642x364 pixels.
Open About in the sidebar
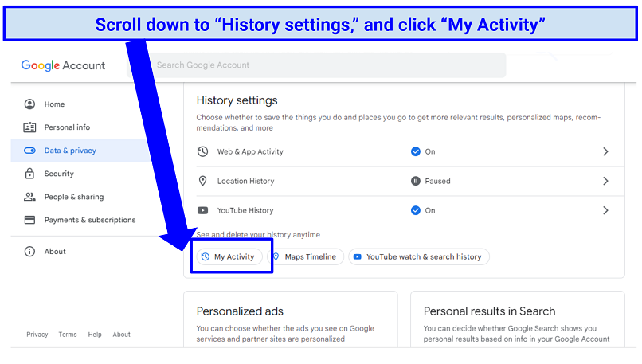pyautogui.click(x=55, y=252)
